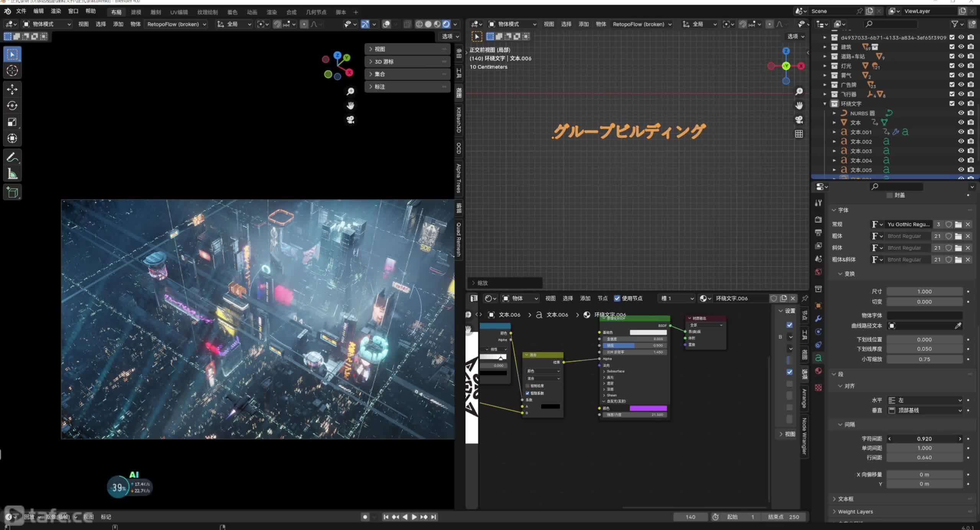
Task: Select rendered viewport shading mode
Action: [x=446, y=24]
